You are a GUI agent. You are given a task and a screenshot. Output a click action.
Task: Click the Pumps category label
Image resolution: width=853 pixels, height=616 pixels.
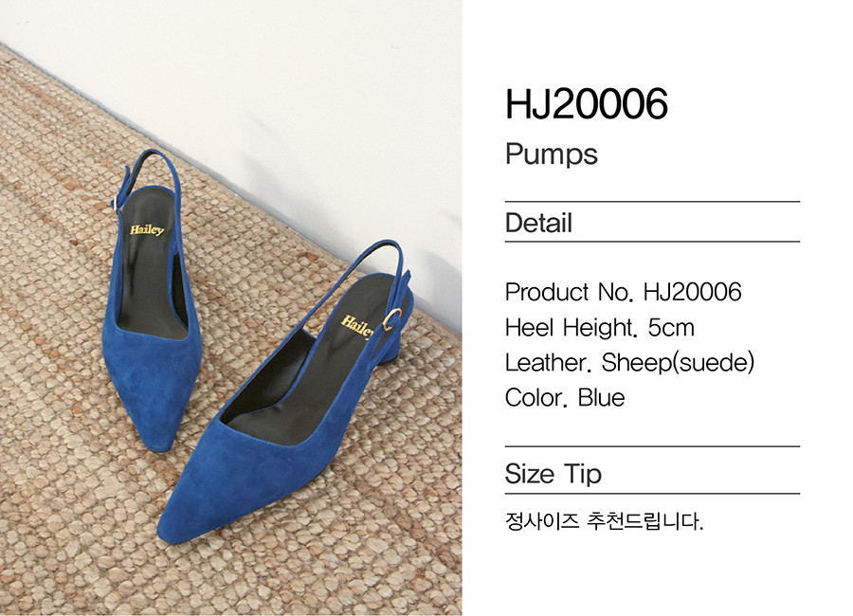click(551, 154)
